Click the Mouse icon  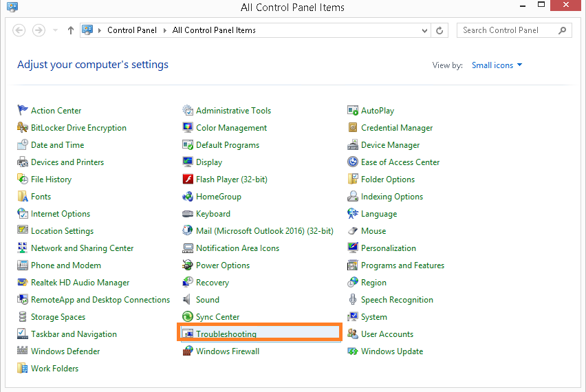(x=353, y=230)
